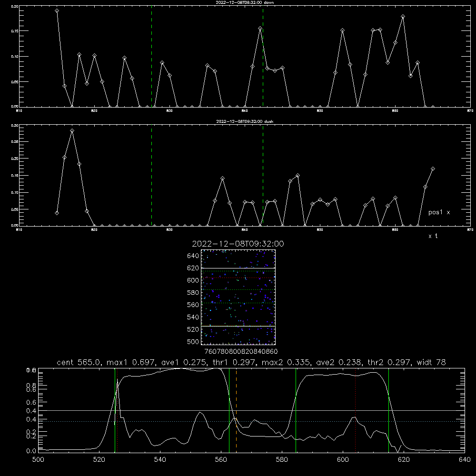Image resolution: width=476 pixels, height=476 pixels.
Task: Click the 0.25 label on the dusk y-axis
Action: 15,142
